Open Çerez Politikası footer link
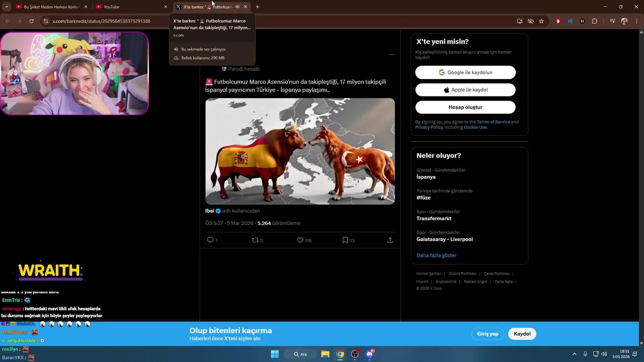Screen dimensions: 644x362 [497, 274]
